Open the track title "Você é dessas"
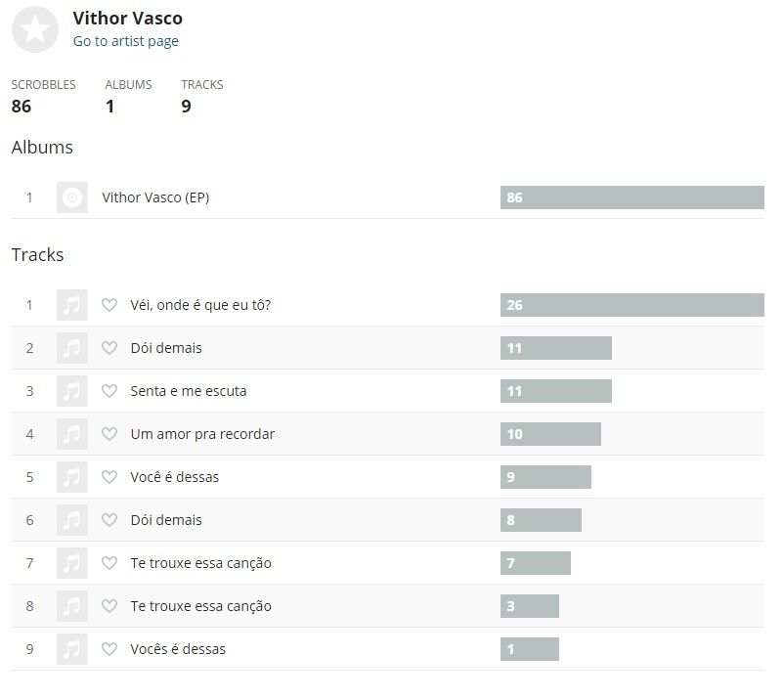Screen dimensions: 784x699 pos(175,477)
